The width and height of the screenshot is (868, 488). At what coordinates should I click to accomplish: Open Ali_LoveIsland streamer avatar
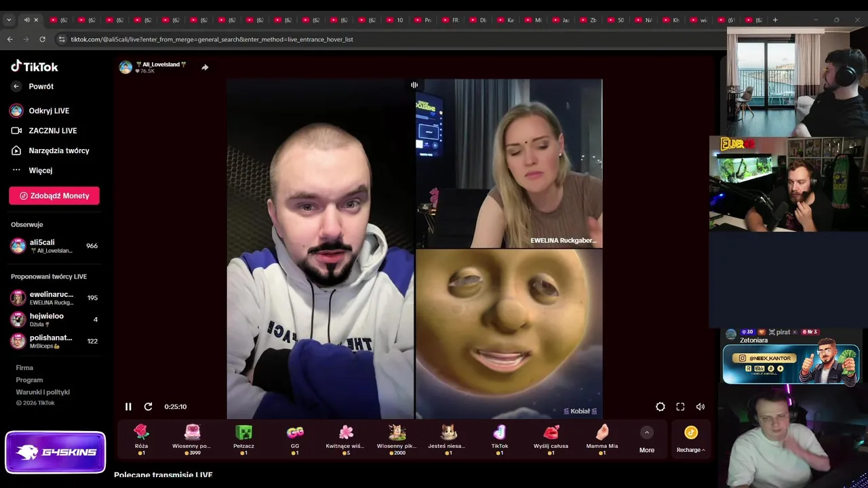coord(125,67)
